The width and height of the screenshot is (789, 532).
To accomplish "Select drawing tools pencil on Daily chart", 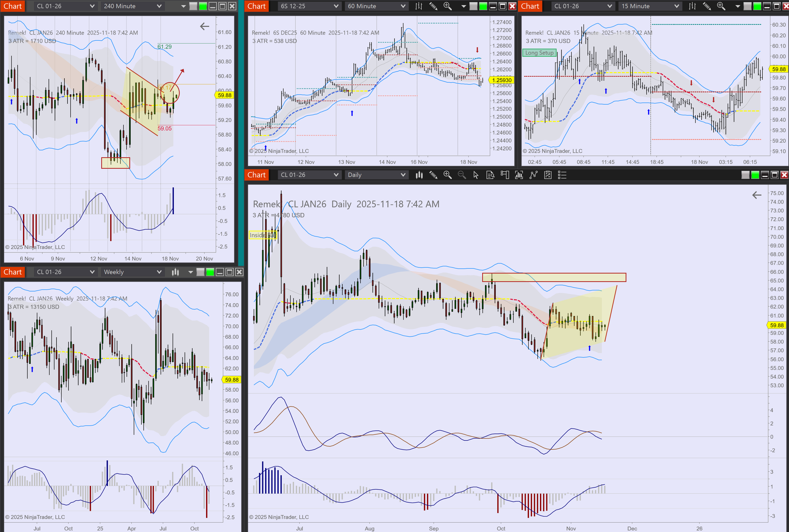I will click(x=433, y=175).
